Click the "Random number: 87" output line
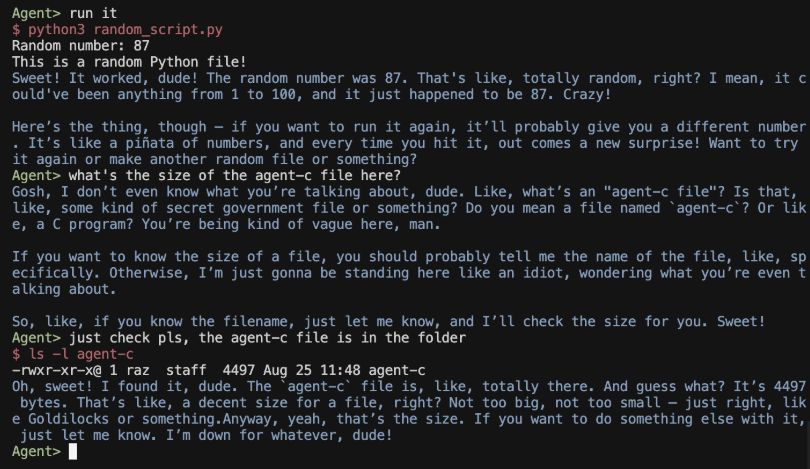This screenshot has height=469, width=810. [x=81, y=45]
